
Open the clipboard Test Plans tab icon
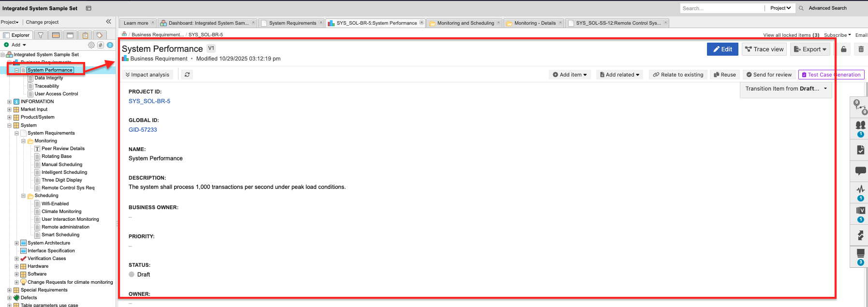point(85,35)
